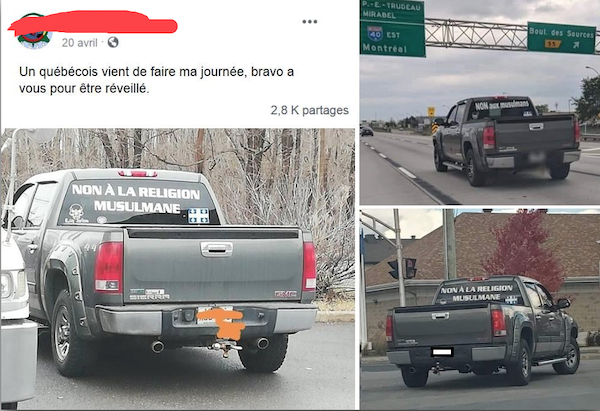600x411 pixels.
Task: Click the skull decal on rear window
Action: click(x=76, y=213)
